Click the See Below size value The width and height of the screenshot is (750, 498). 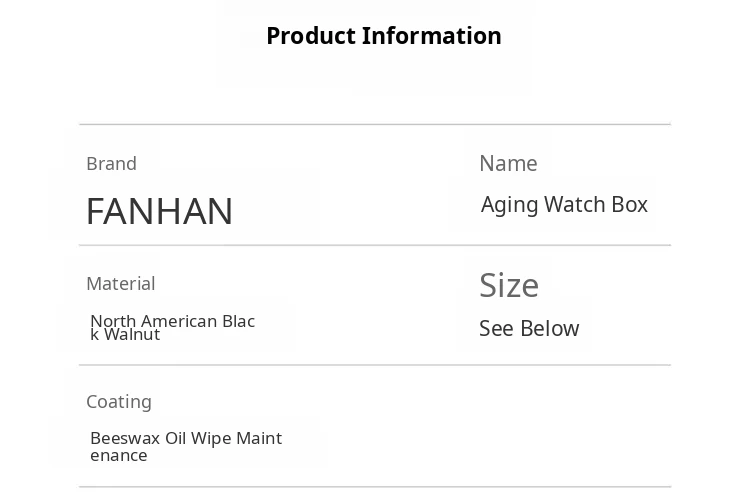(529, 329)
